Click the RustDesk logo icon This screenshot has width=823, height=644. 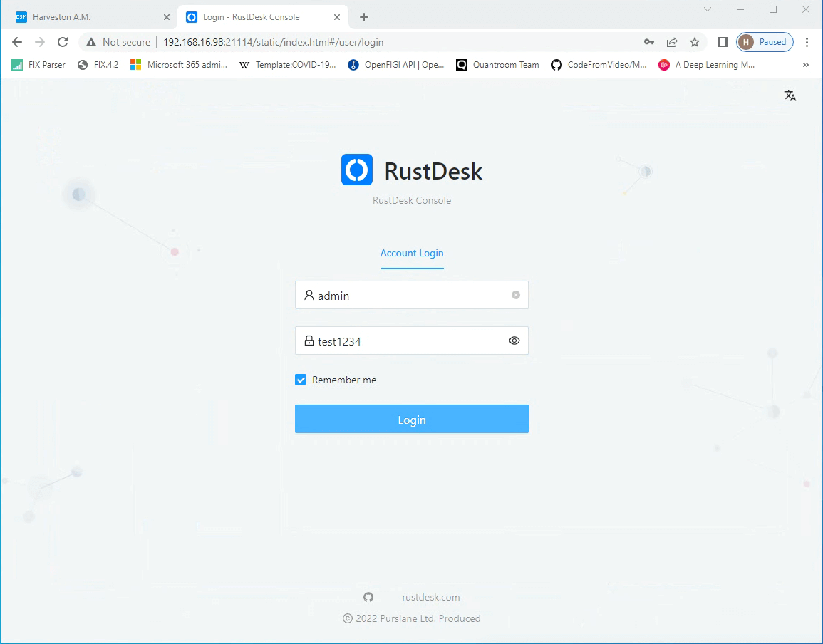(357, 170)
